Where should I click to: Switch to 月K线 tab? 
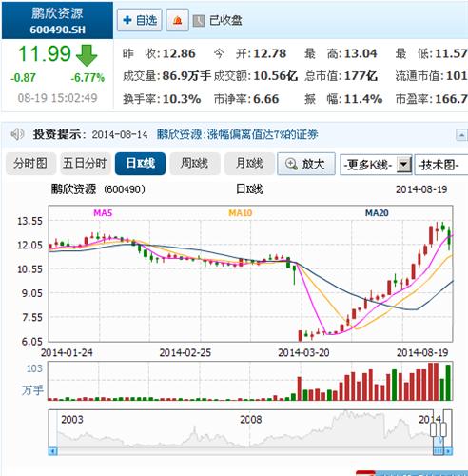click(x=249, y=164)
